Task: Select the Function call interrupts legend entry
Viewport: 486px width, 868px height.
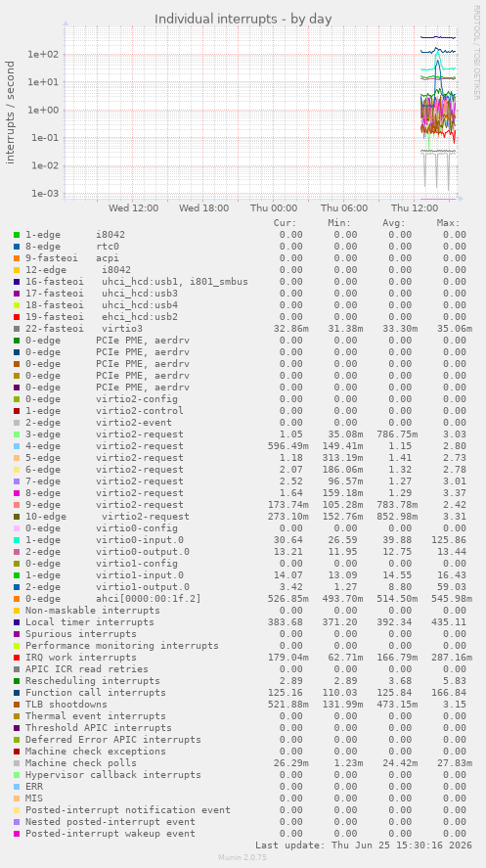Action: pyautogui.click(x=96, y=693)
